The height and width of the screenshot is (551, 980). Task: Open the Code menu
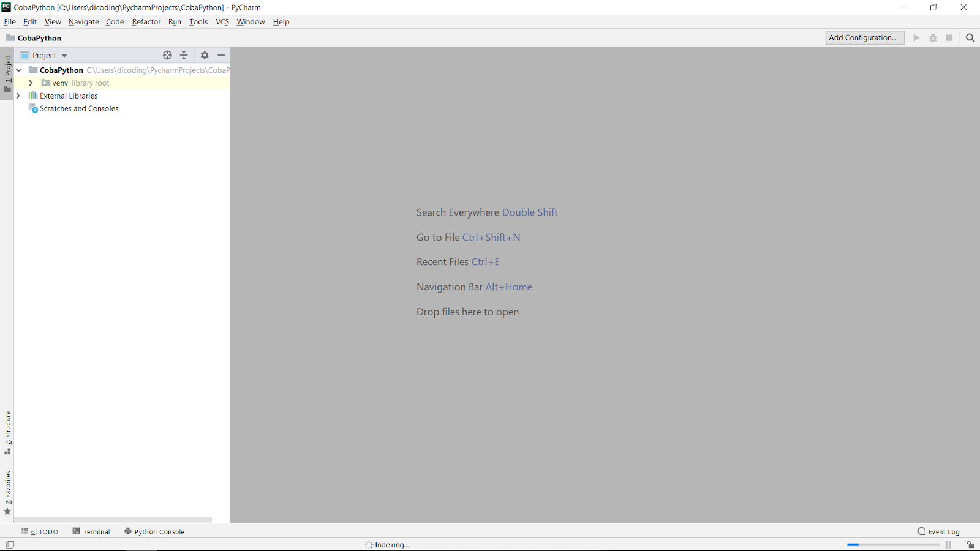115,22
